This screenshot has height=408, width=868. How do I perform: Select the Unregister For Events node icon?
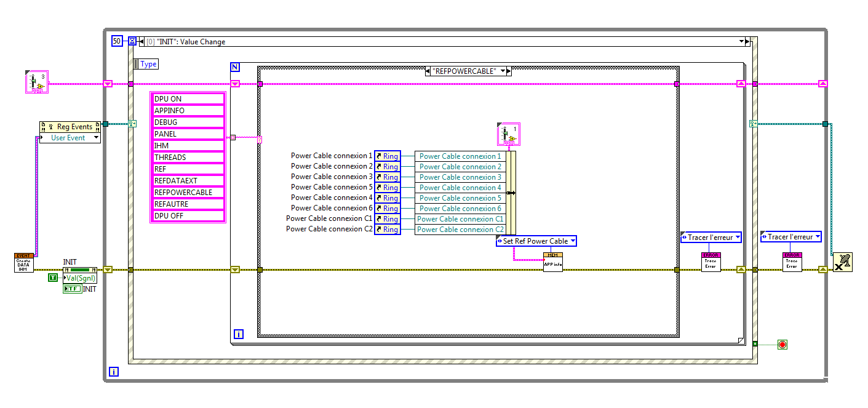pyautogui.click(x=842, y=262)
